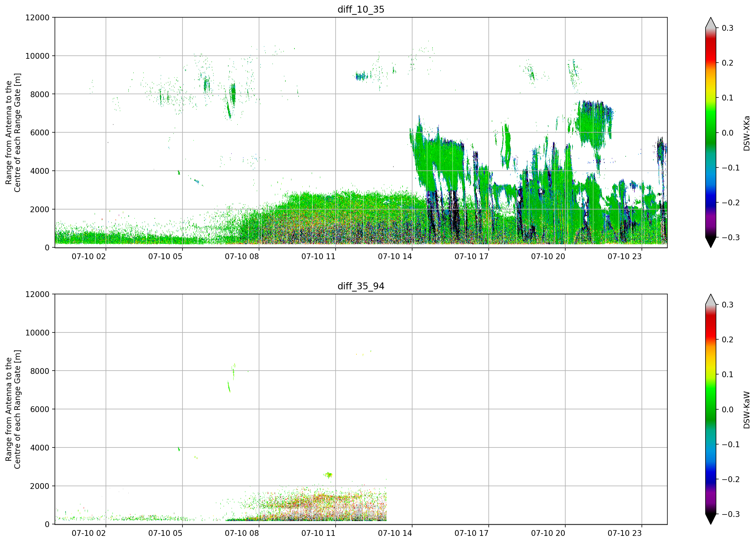Viewport: 756px width, 543px height.
Task: Click the diff_35_94 plot title
Action: coord(361,286)
